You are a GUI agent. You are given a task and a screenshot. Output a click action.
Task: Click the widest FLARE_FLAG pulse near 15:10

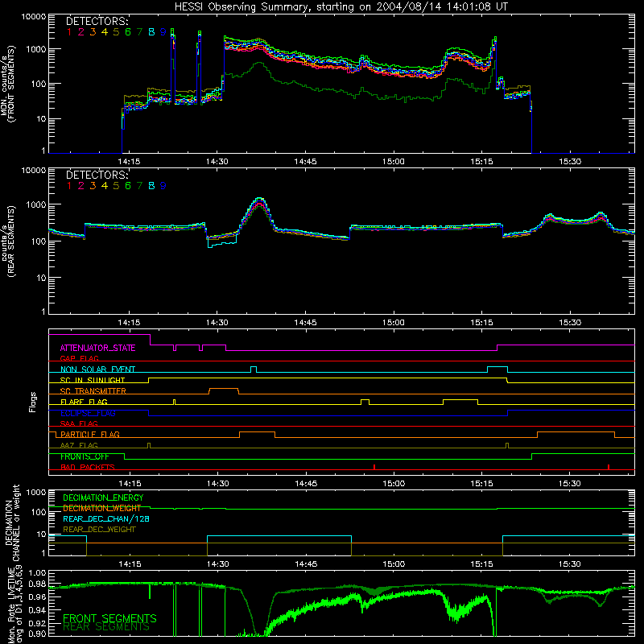460,402
